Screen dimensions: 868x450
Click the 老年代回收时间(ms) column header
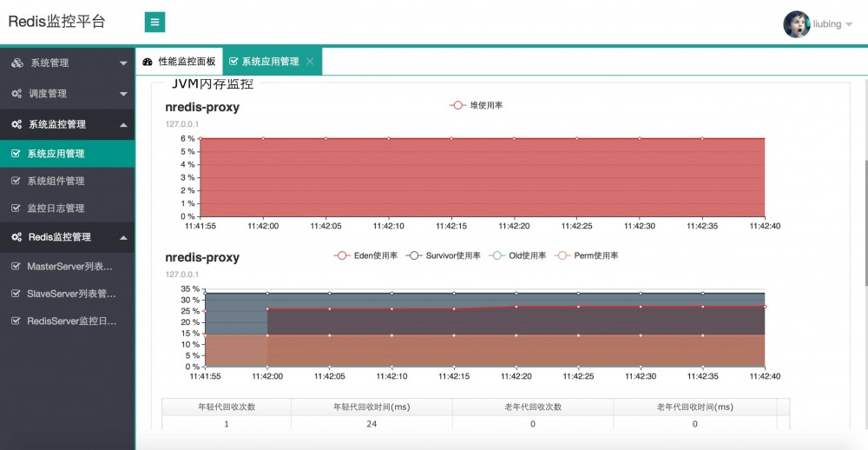coord(694,407)
